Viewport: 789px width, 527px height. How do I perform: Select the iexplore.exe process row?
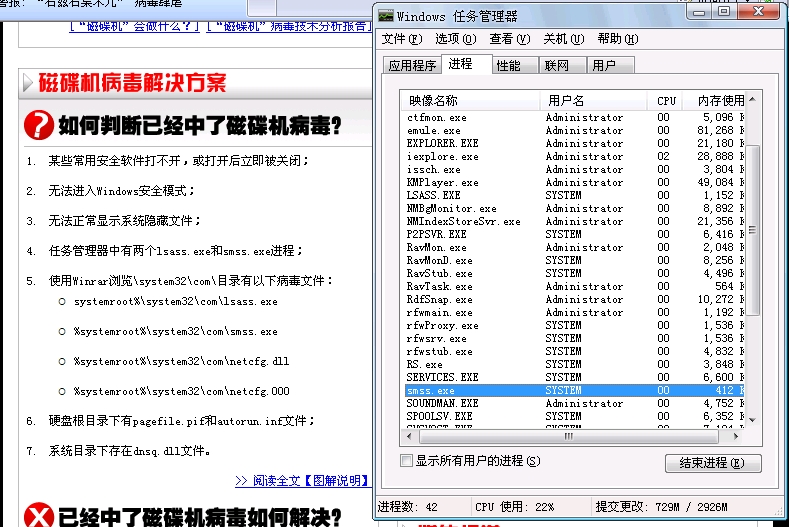coord(574,157)
